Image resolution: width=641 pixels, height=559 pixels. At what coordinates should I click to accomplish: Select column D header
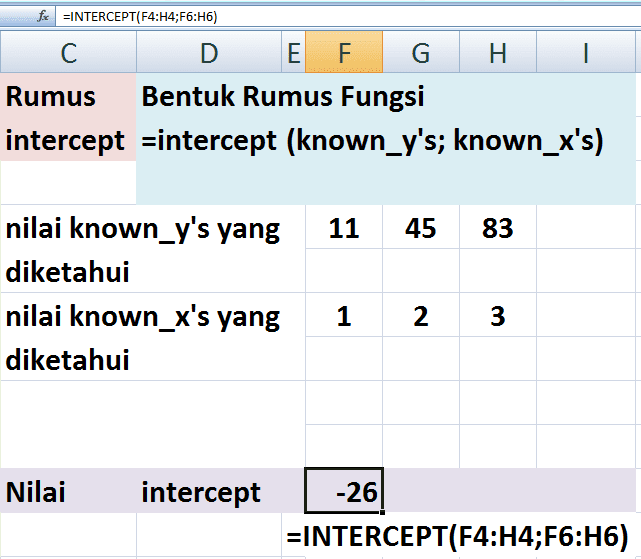[x=209, y=53]
